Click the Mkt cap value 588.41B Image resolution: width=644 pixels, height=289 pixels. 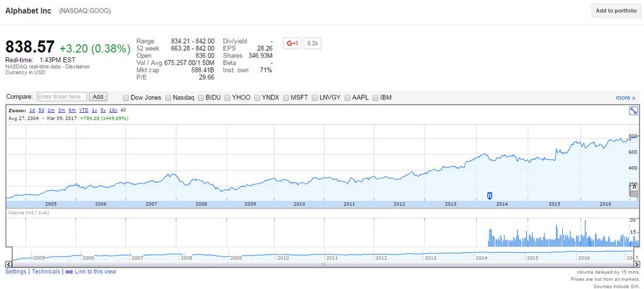point(202,71)
